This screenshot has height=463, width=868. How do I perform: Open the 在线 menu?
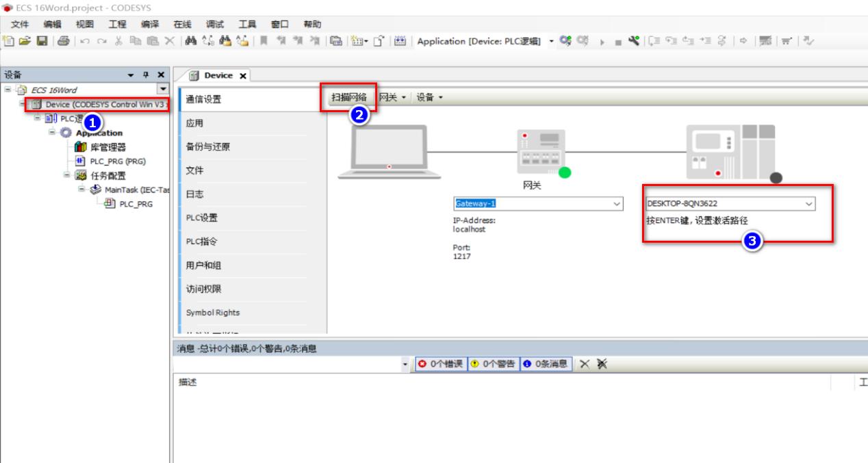[x=182, y=24]
